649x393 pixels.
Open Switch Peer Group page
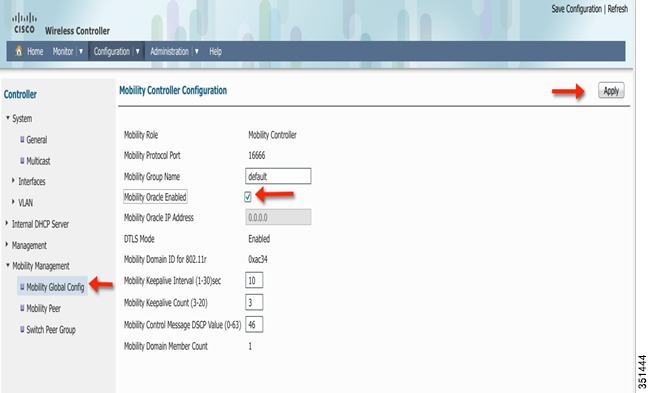[51, 330]
